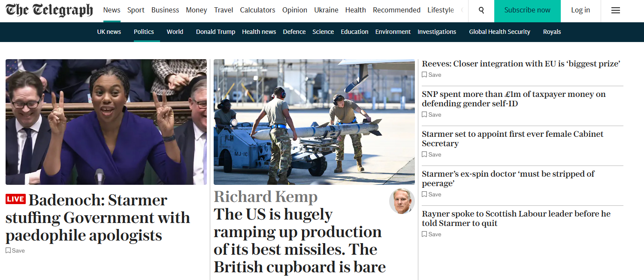Open the Global Health Security section
Image resolution: width=644 pixels, height=280 pixels.
pos(499,32)
